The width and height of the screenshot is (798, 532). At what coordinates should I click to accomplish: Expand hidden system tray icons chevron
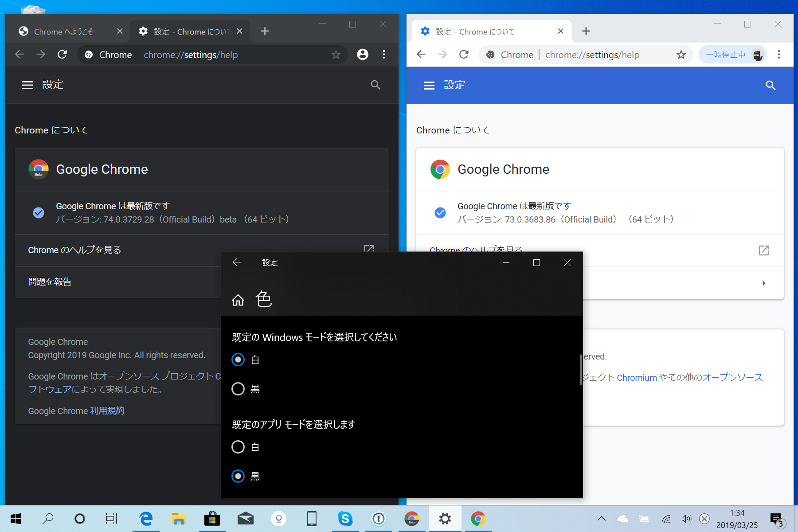[601, 518]
